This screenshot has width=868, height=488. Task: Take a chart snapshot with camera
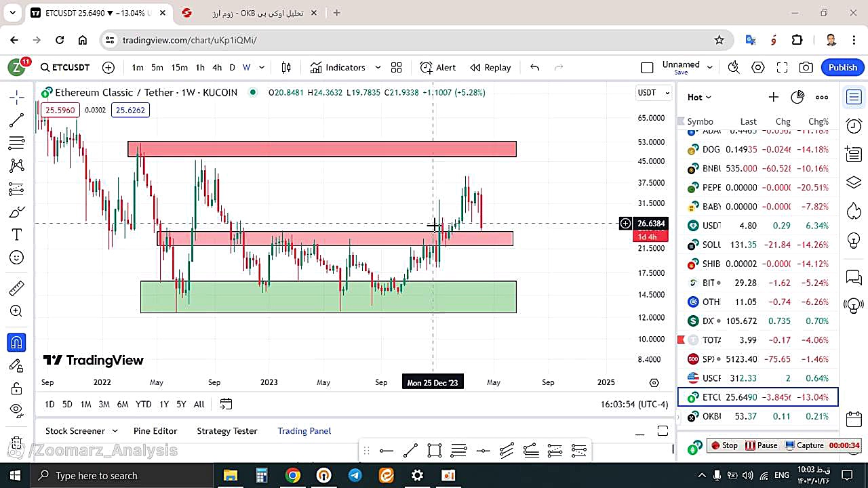806,67
